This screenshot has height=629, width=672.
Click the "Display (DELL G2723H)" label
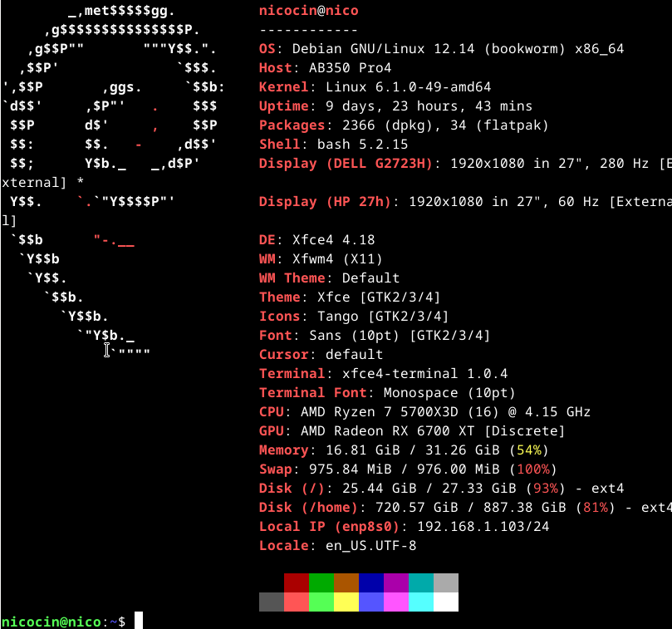pyautogui.click(x=346, y=164)
